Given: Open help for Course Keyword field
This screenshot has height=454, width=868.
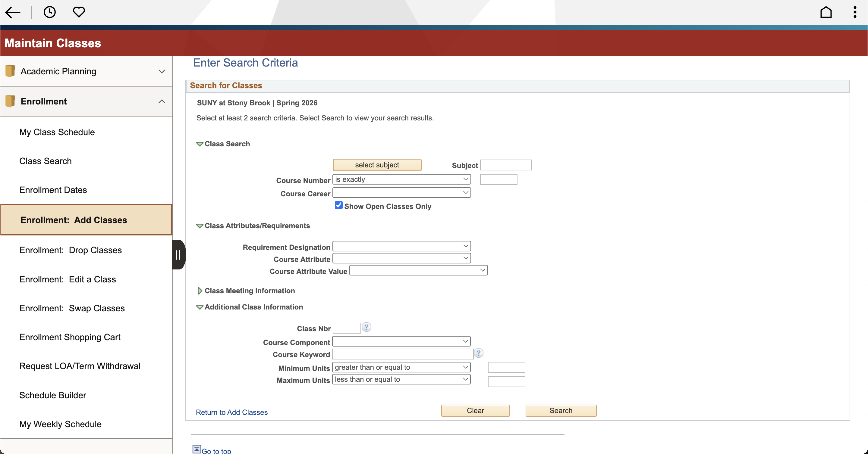Looking at the screenshot, I should point(479,353).
